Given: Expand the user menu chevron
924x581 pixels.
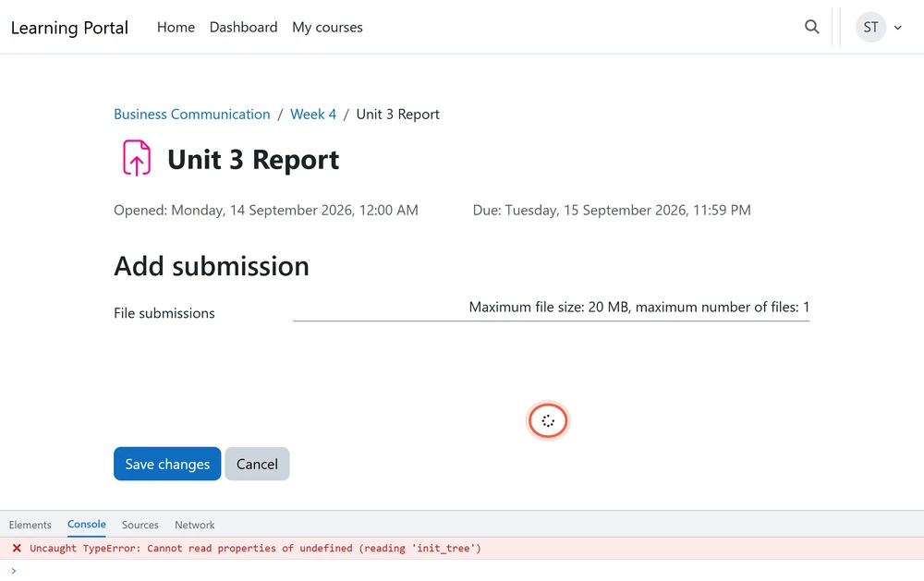Looking at the screenshot, I should coord(897,27).
